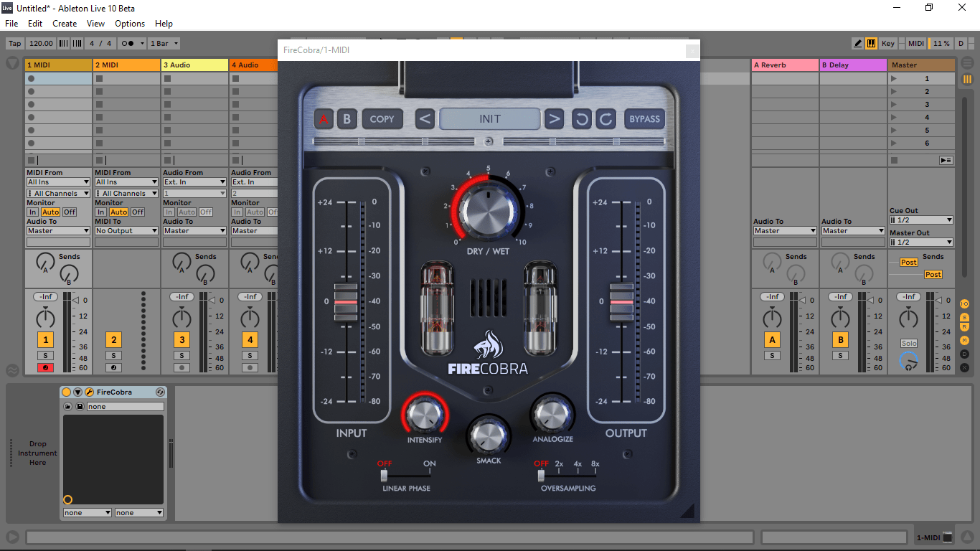The image size is (980, 551).
Task: Go to previous FireCobra preset arrow
Action: coord(425,119)
